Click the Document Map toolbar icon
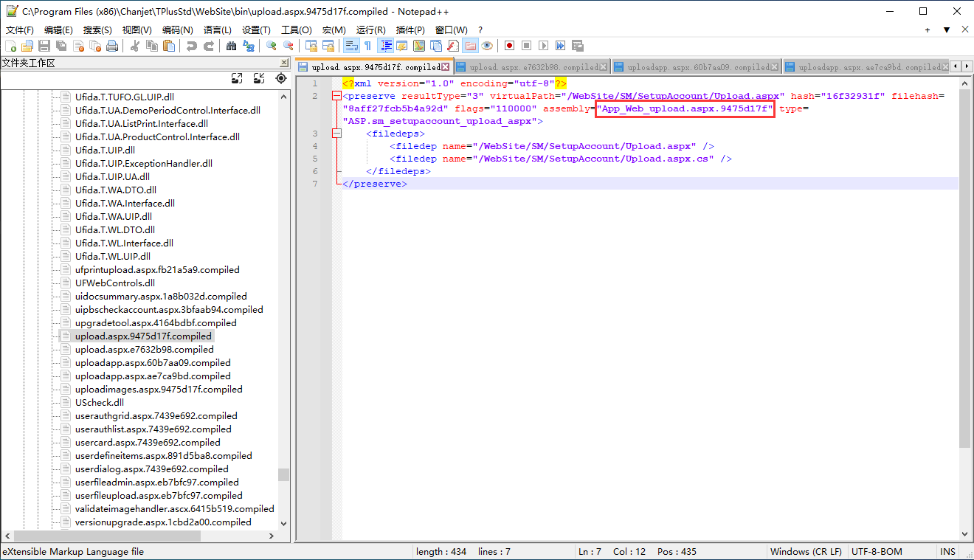Viewport: 974px width, 560px height. coord(418,46)
